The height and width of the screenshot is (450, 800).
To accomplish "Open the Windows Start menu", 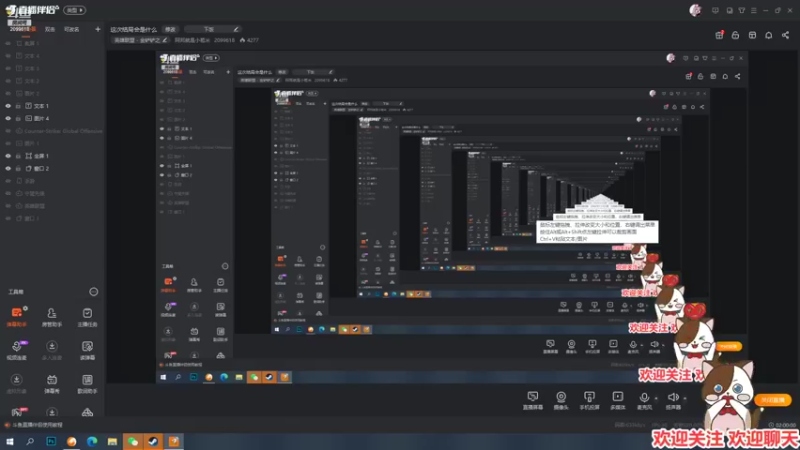I will [x=10, y=441].
